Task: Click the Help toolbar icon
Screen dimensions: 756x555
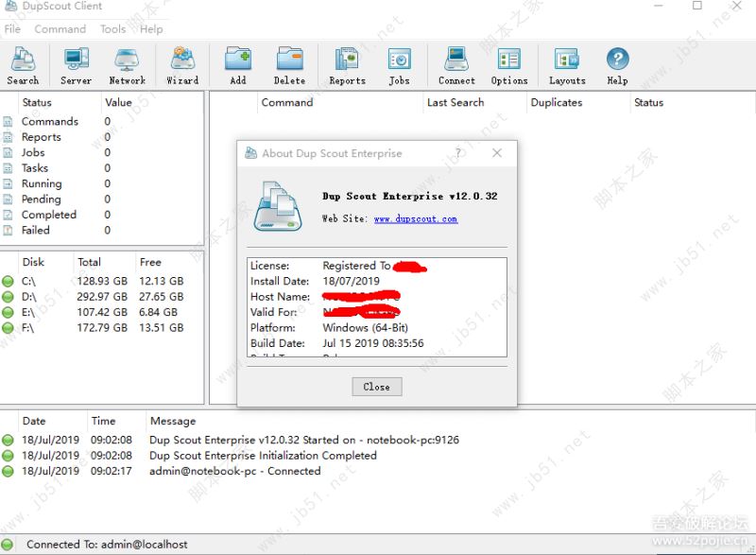Action: [x=617, y=65]
